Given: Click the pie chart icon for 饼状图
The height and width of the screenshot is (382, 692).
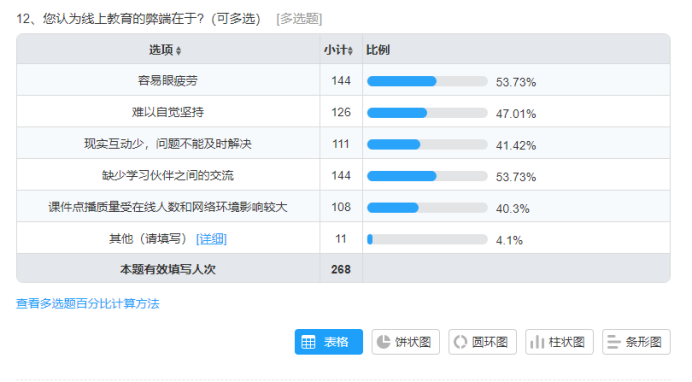Looking at the screenshot, I should [384, 342].
